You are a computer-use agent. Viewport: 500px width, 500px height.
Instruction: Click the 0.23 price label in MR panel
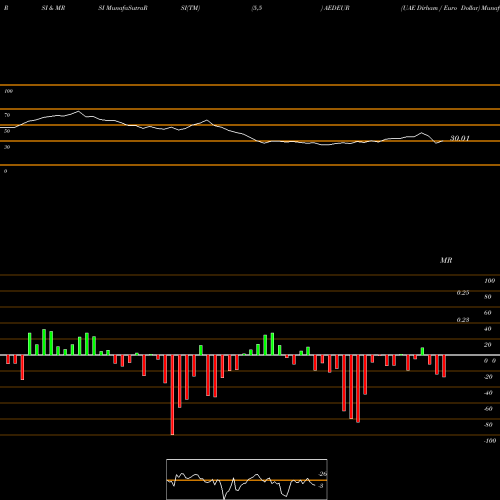click(x=463, y=320)
